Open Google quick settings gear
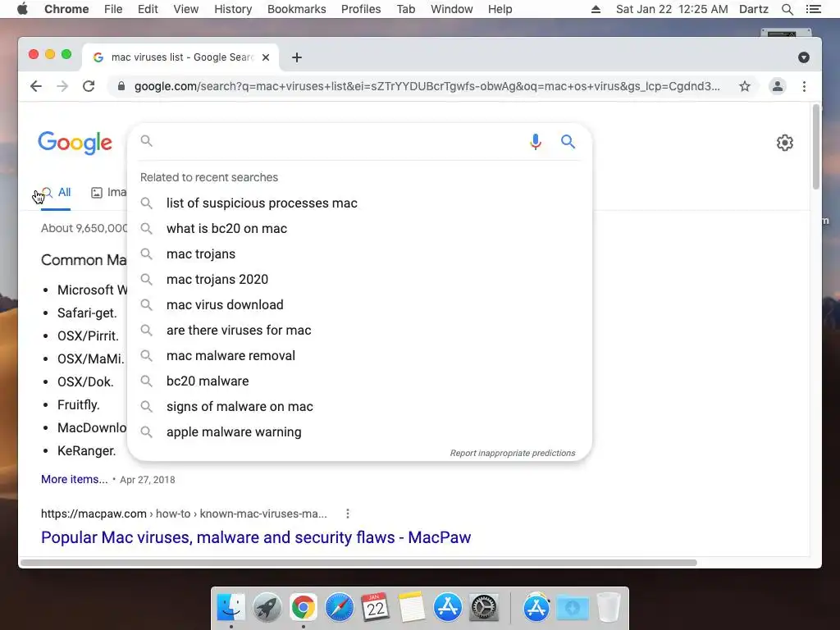The width and height of the screenshot is (840, 630). 785,143
